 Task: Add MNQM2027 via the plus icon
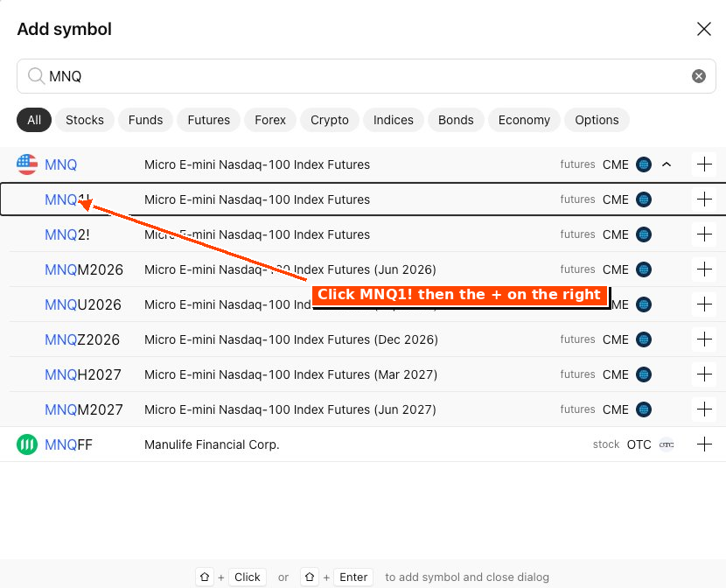704,409
